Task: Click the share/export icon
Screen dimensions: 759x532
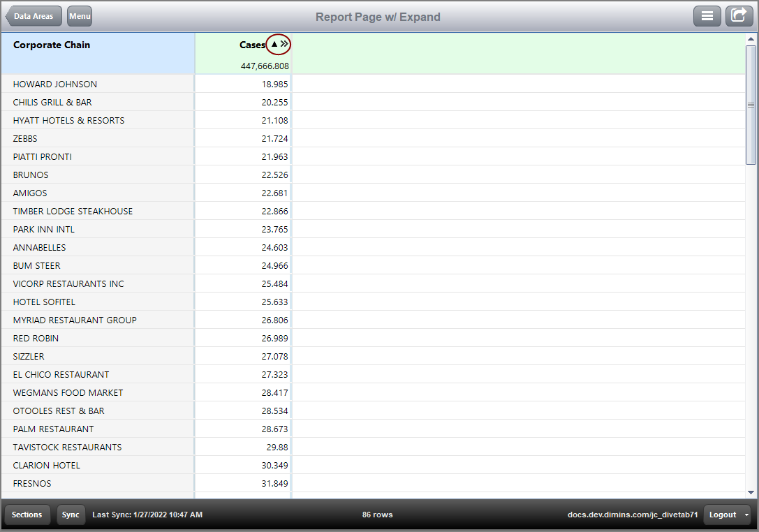Action: point(739,15)
